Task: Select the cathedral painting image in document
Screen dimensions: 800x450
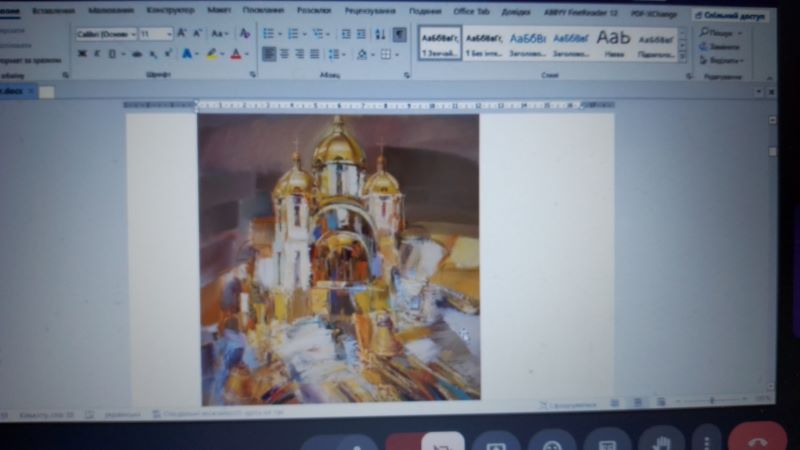Action: 338,258
